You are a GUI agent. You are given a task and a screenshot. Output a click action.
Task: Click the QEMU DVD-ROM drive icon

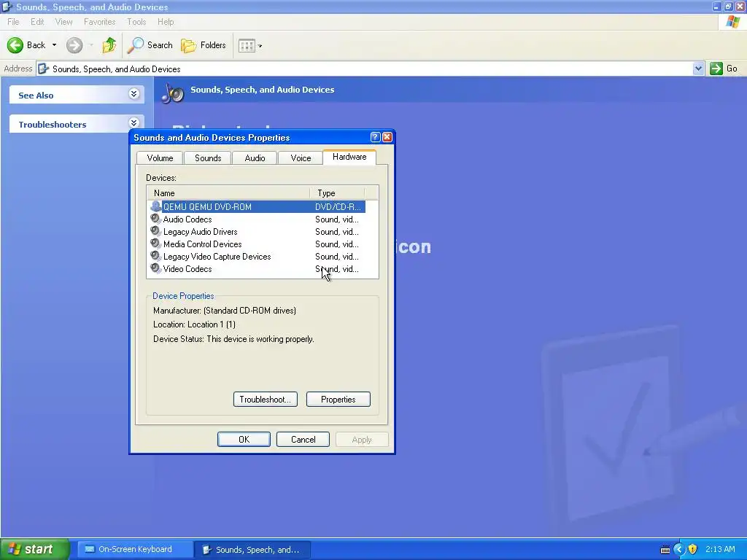click(156, 206)
